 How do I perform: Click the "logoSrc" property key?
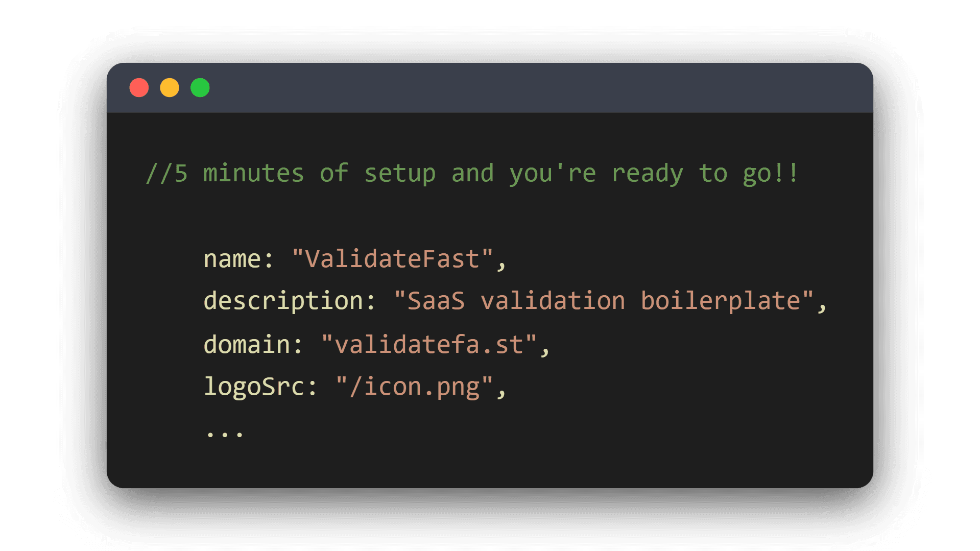pyautogui.click(x=254, y=387)
